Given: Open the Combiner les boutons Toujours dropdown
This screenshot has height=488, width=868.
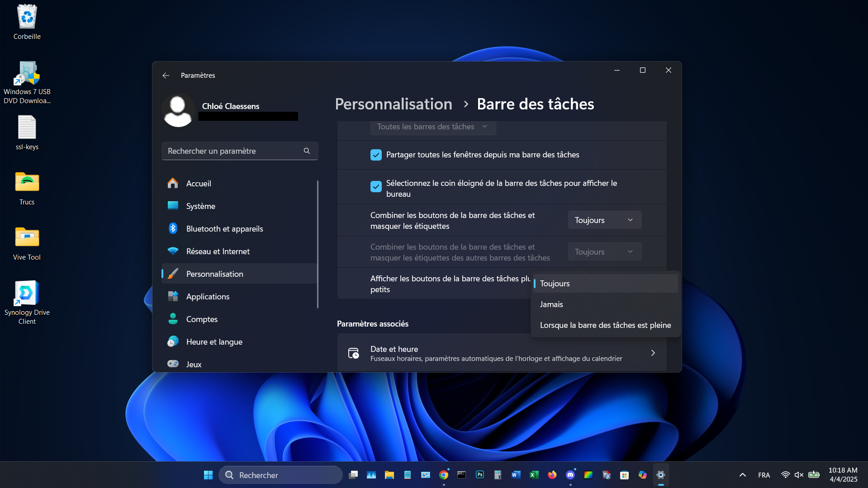Looking at the screenshot, I should pyautogui.click(x=605, y=220).
